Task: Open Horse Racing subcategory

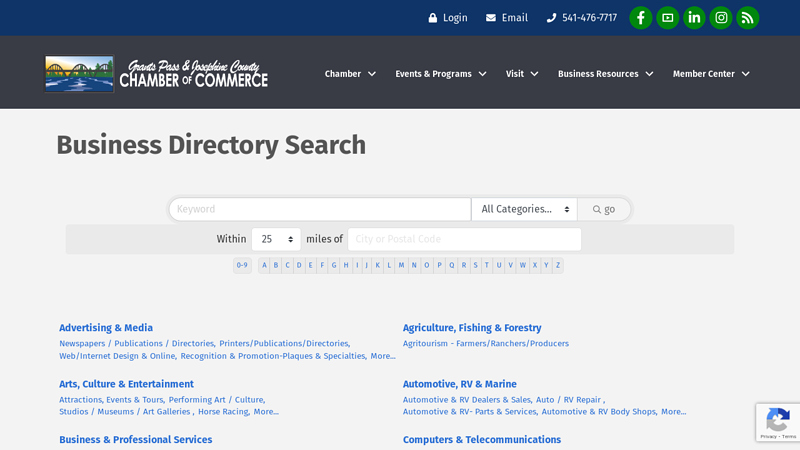Action: [223, 411]
